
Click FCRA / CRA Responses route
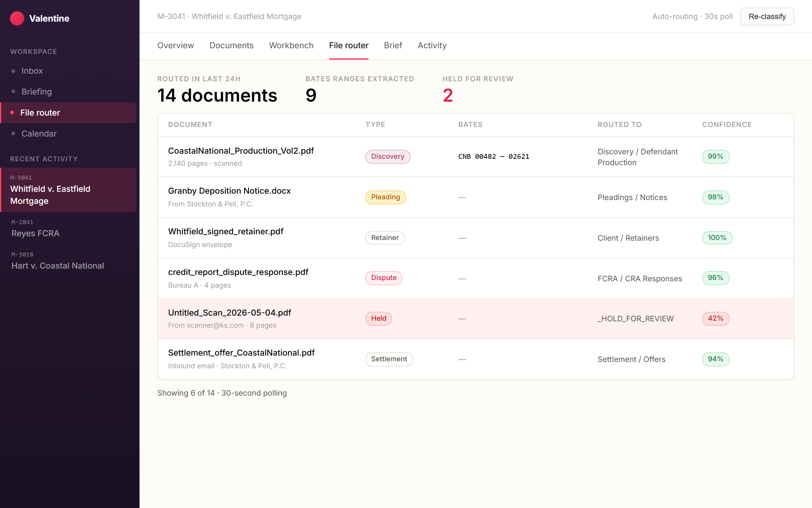click(x=639, y=279)
